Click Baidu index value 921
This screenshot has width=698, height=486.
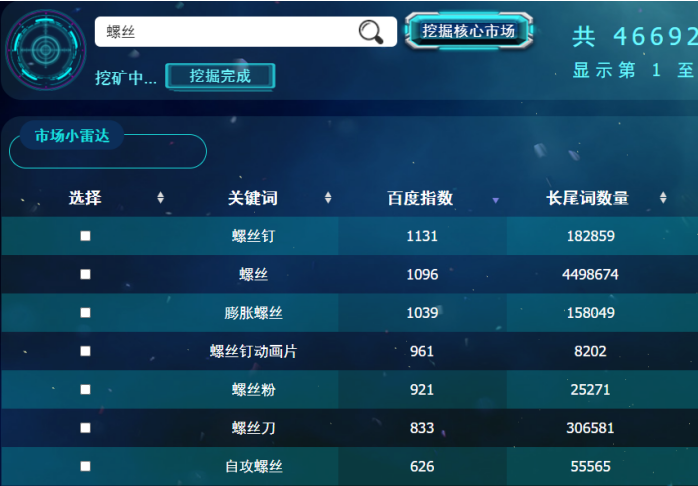coord(422,390)
